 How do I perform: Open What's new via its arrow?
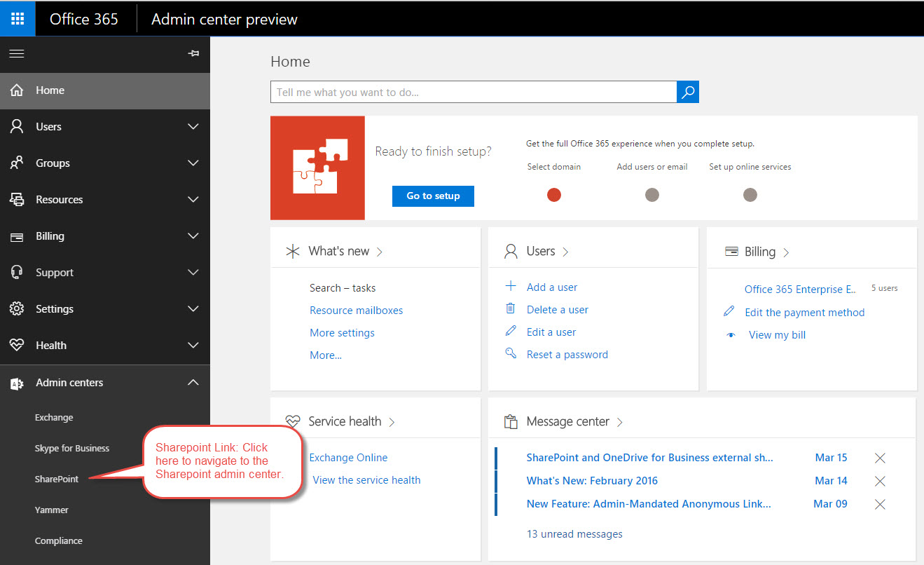pos(380,252)
